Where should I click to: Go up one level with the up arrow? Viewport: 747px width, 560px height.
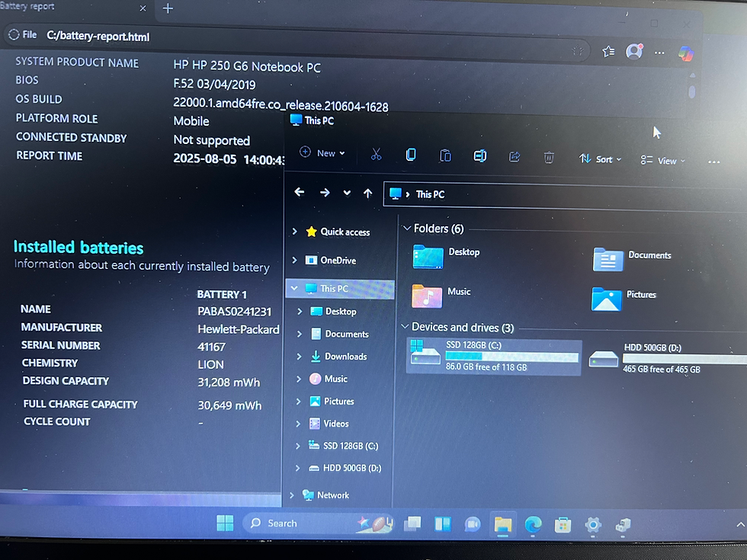(367, 194)
